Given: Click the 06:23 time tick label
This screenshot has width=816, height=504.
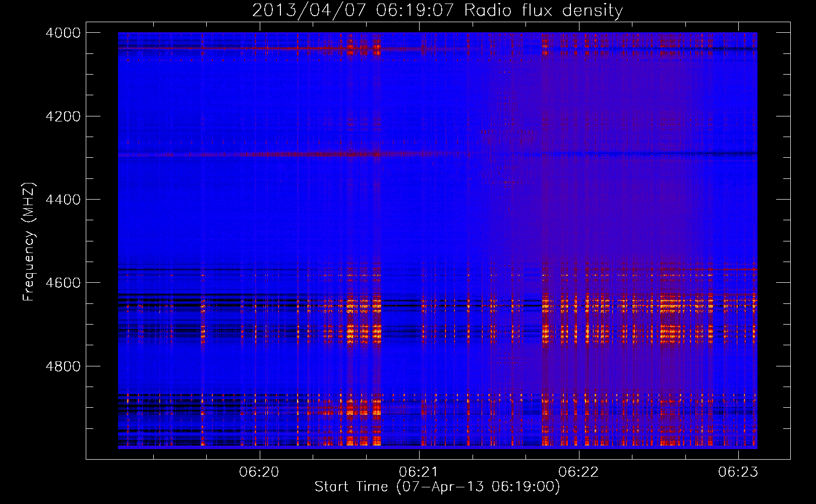Looking at the screenshot, I should pyautogui.click(x=738, y=472).
